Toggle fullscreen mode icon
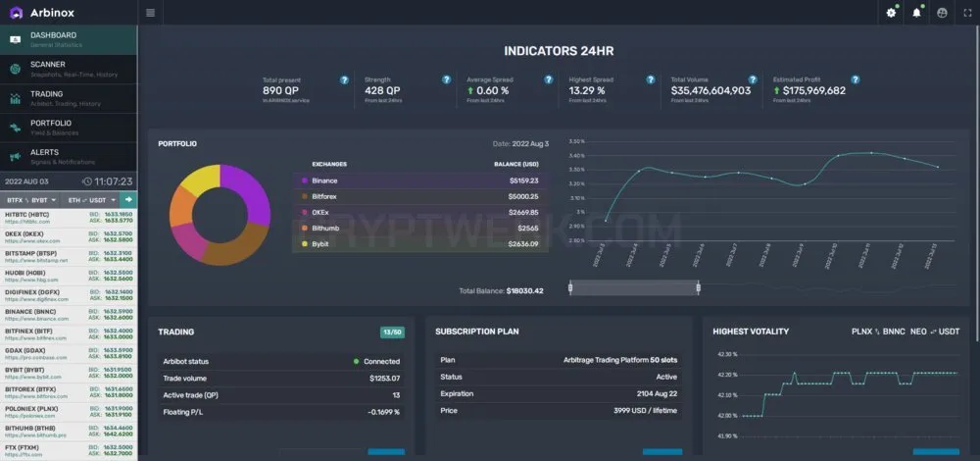The width and height of the screenshot is (980, 461). pos(967,13)
